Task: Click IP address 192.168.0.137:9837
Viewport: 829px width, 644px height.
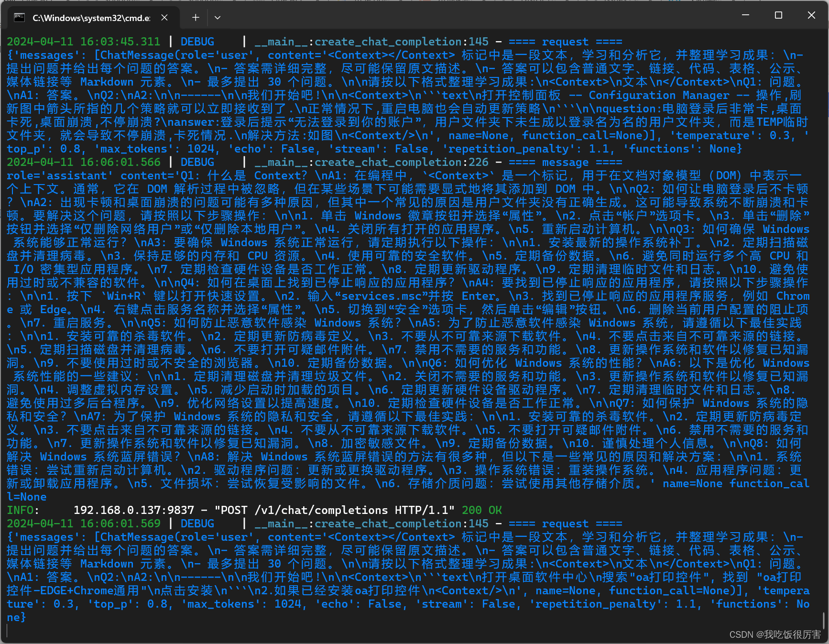Action: [134, 510]
